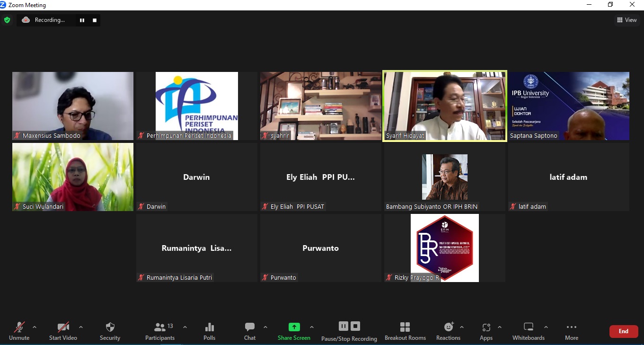Viewport: 644px width, 345px height.
Task: Click the Recording cloud icon
Action: pyautogui.click(x=26, y=20)
